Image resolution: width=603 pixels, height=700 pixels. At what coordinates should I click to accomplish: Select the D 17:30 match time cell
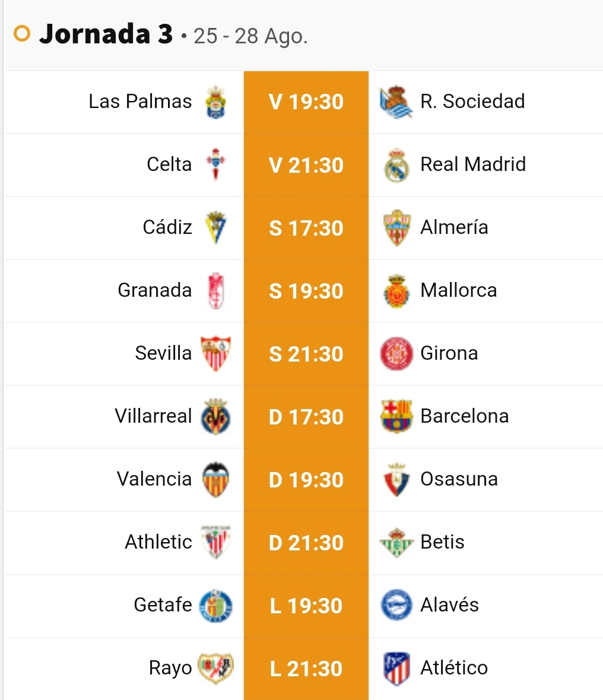306,417
